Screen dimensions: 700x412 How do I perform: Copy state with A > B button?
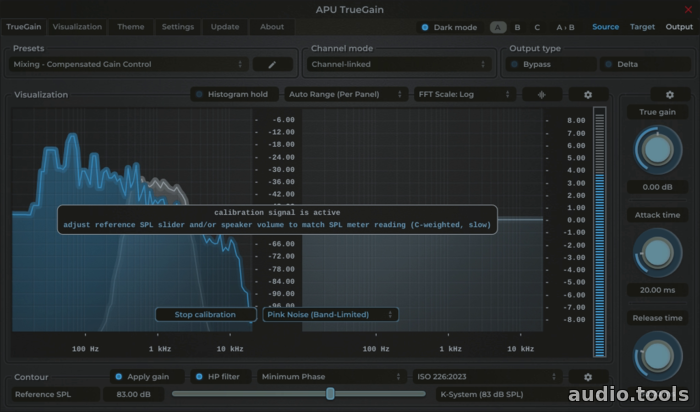[565, 27]
